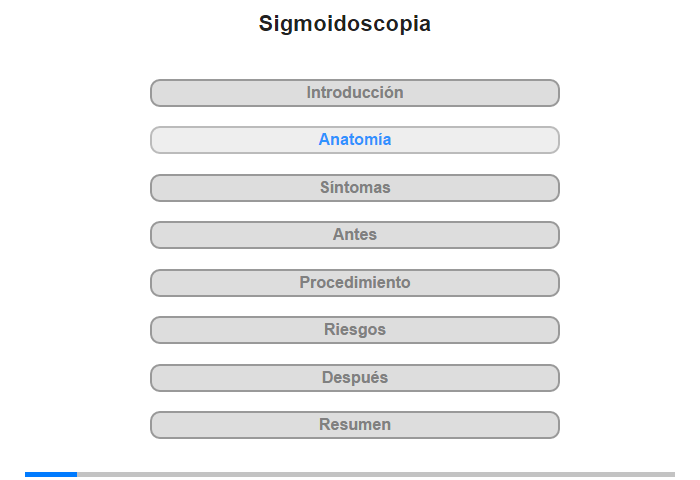Image resolution: width=700 pixels, height=480 pixels.
Task: Click the blue filled part of the progress bar
Action: [51, 474]
